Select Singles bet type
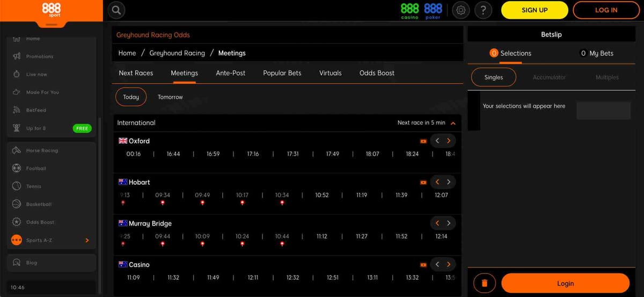The height and width of the screenshot is (297, 644). click(494, 77)
